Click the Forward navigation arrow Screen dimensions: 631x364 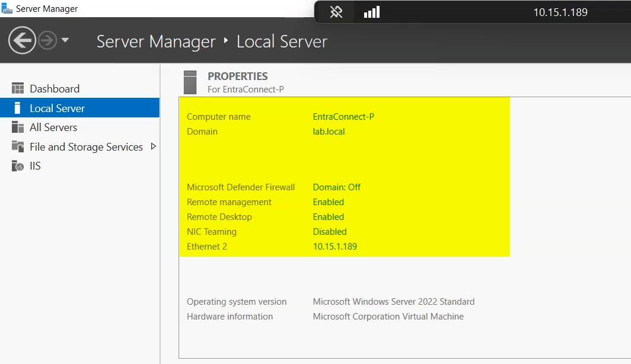47,40
